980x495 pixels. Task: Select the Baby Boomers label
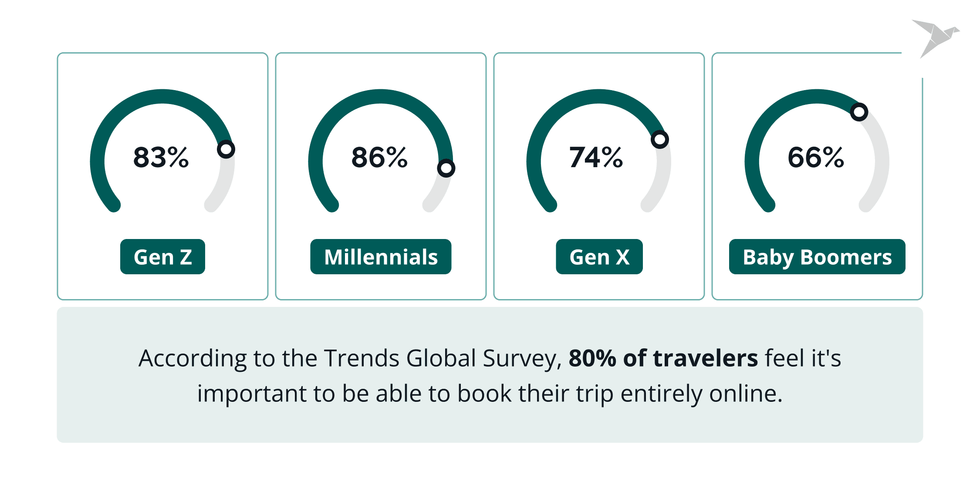pos(817,257)
